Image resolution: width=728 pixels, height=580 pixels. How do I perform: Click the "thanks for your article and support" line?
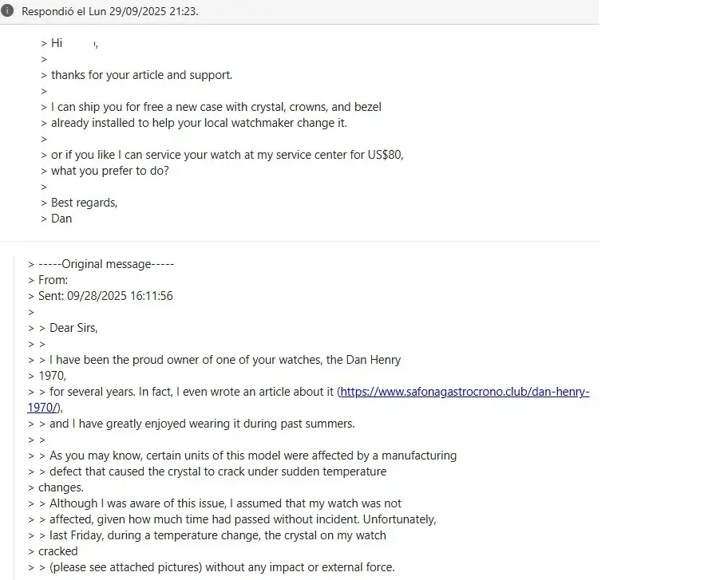point(141,75)
